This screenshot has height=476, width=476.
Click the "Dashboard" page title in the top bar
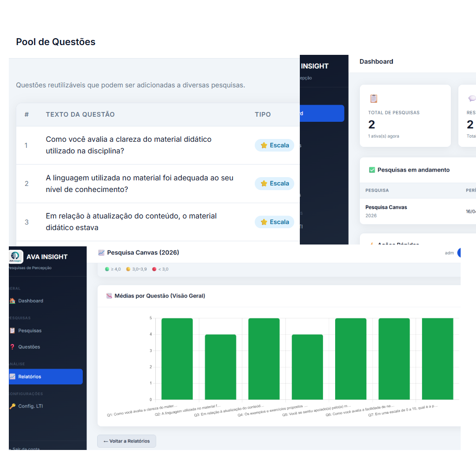(376, 62)
